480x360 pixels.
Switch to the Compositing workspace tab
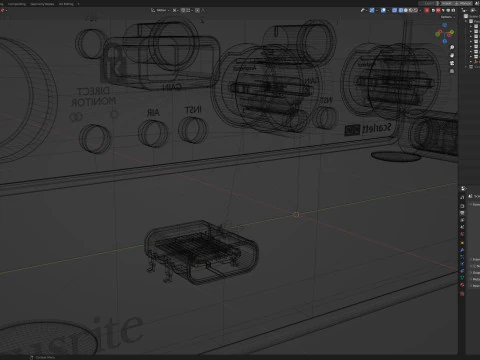point(17,4)
